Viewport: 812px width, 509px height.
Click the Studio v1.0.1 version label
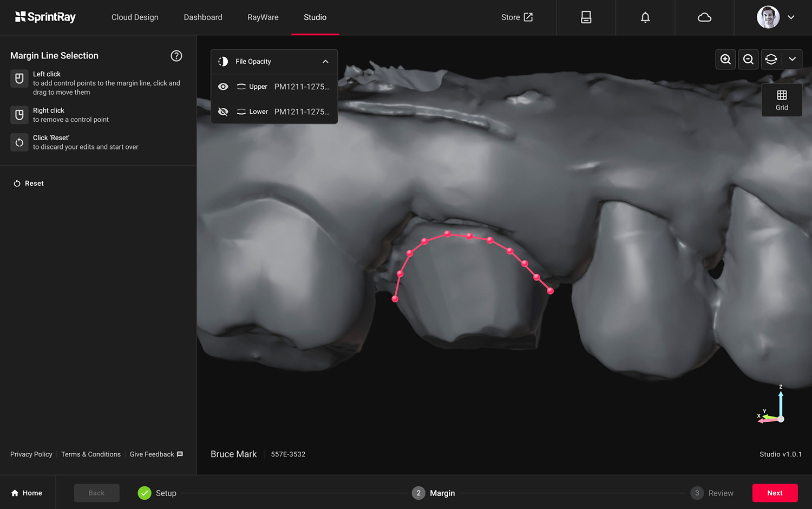[781, 454]
